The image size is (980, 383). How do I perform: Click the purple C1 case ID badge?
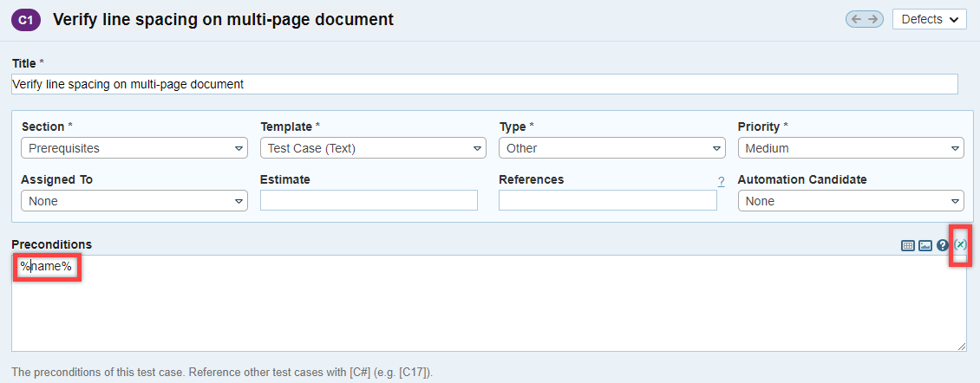pos(26,19)
